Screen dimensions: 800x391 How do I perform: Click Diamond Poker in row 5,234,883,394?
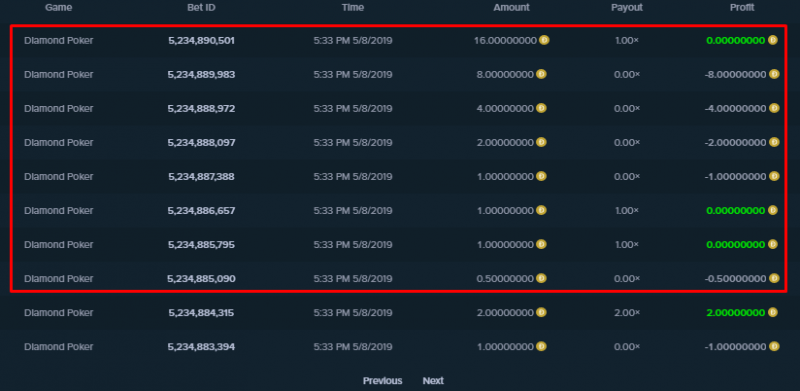click(59, 347)
